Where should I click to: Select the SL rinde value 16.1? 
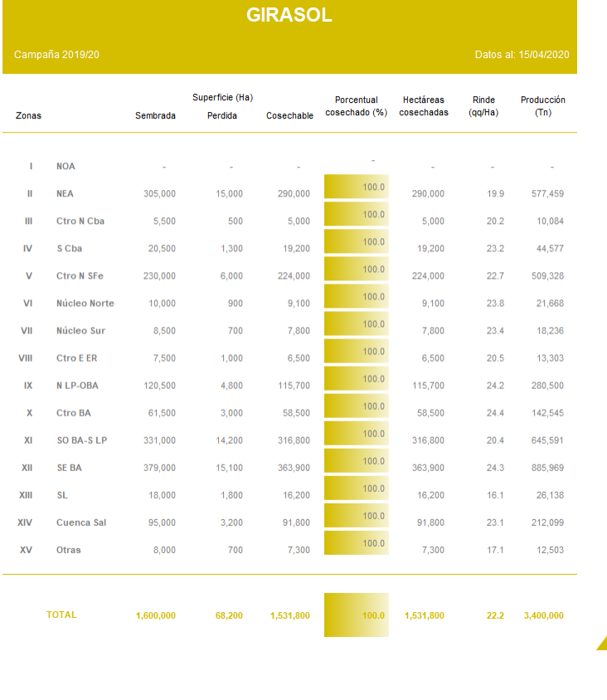495,495
